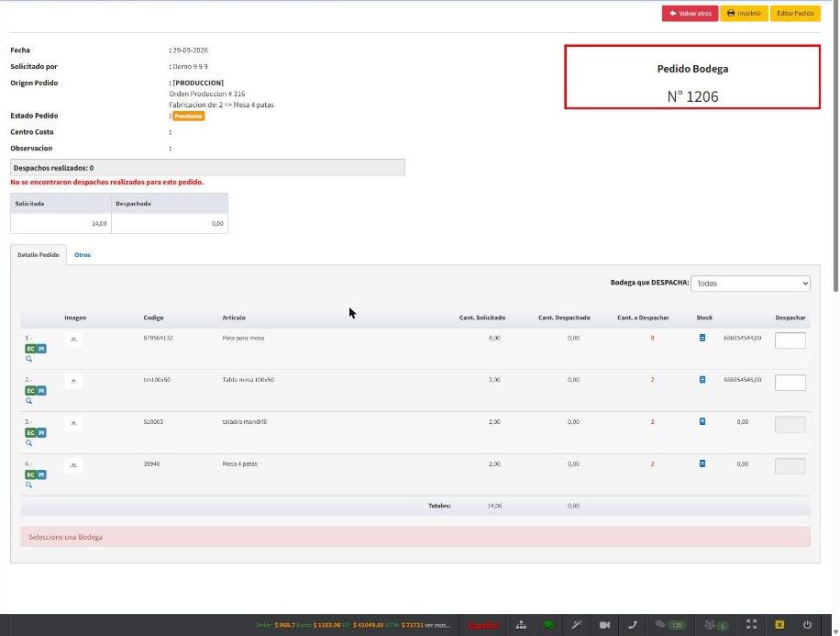Click the 'ver mas' currency link
This screenshot has width=840, height=636.
point(437,625)
